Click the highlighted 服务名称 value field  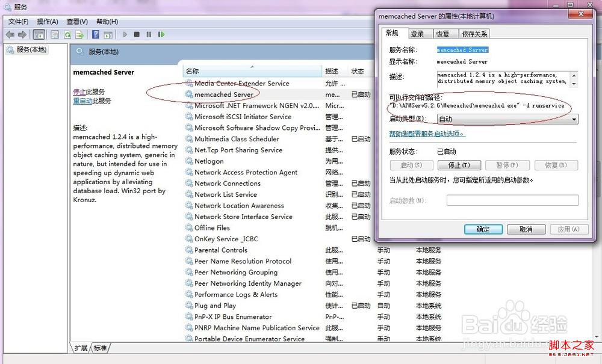[x=462, y=50]
